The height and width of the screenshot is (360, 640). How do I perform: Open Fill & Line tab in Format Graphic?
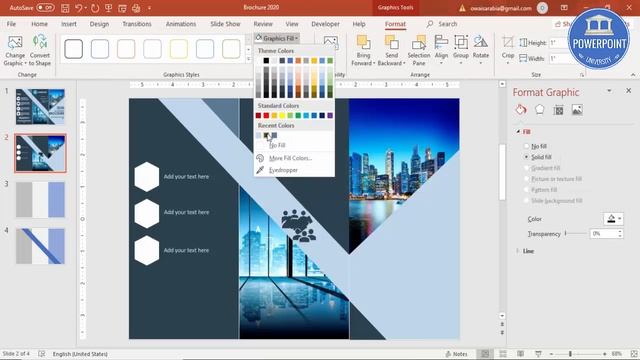point(521,110)
